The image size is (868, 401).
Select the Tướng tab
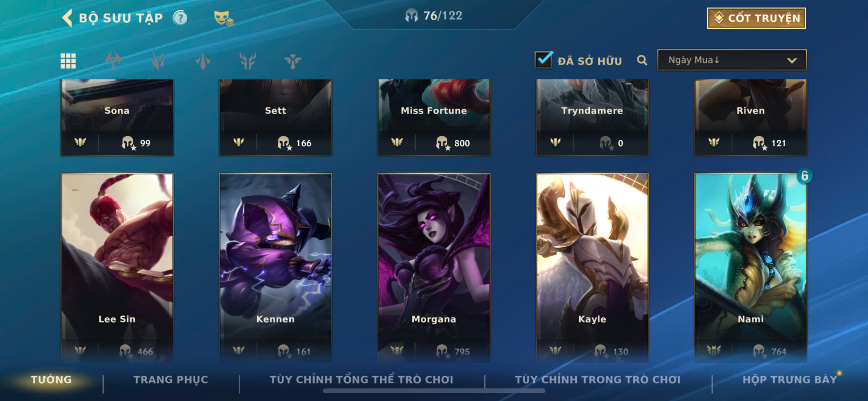click(51, 380)
